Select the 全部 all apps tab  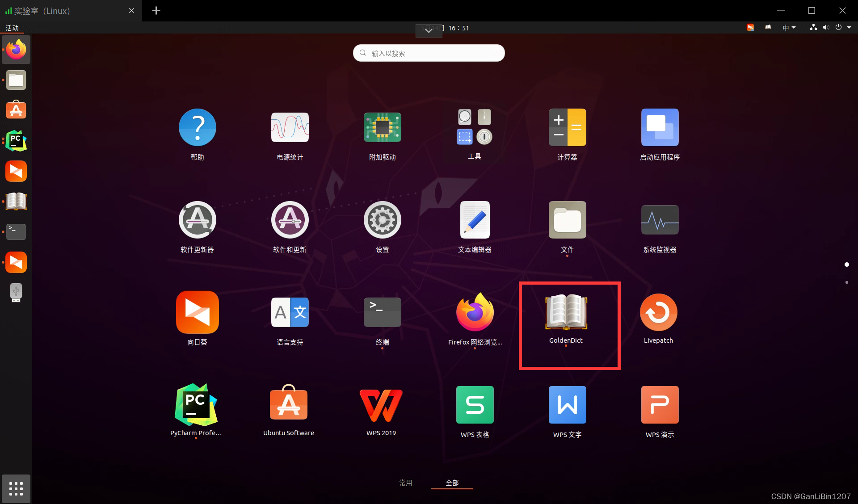coord(452,483)
